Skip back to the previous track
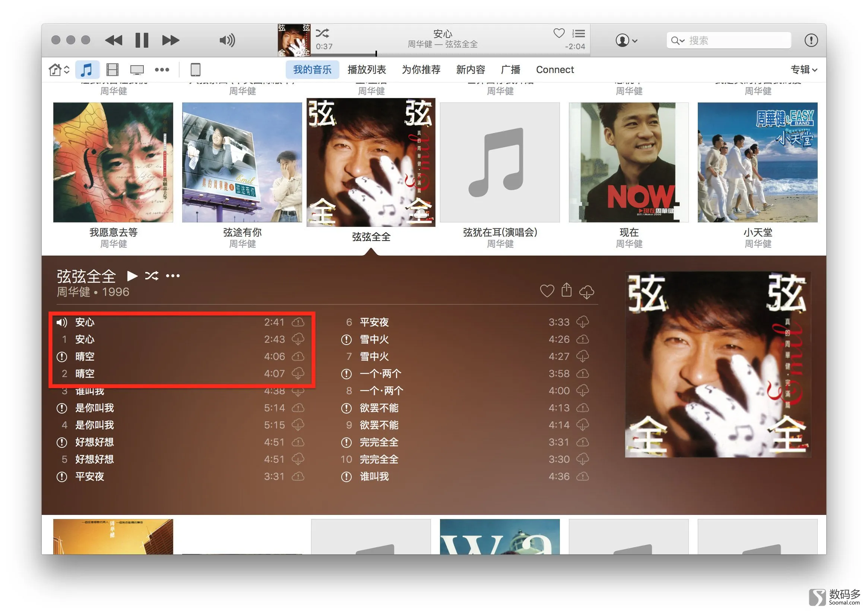This screenshot has height=614, width=868. (113, 40)
